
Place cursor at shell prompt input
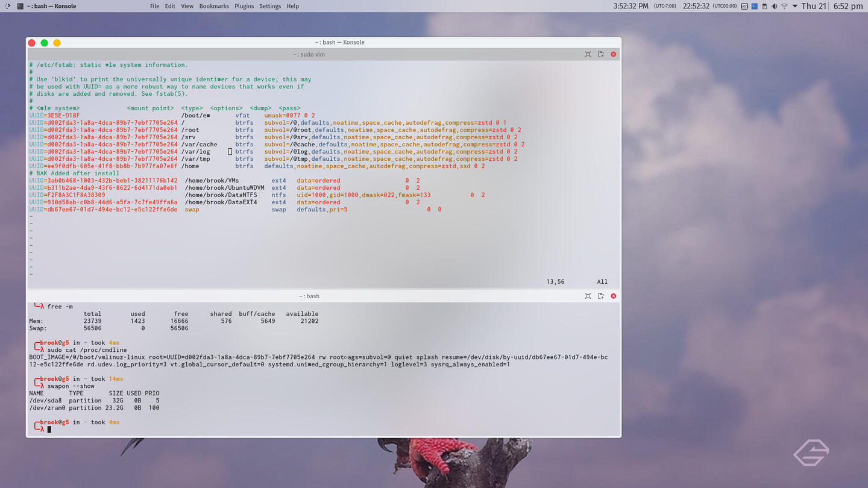pyautogui.click(x=49, y=430)
